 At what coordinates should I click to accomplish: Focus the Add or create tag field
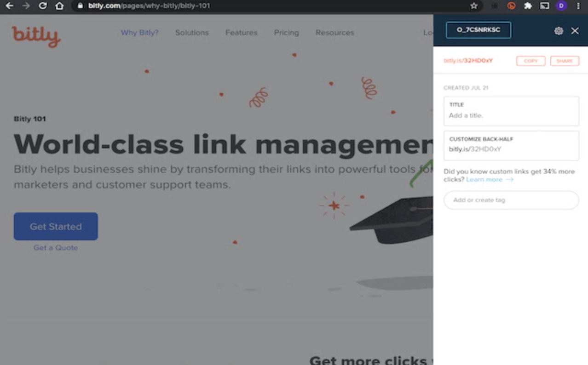click(511, 200)
